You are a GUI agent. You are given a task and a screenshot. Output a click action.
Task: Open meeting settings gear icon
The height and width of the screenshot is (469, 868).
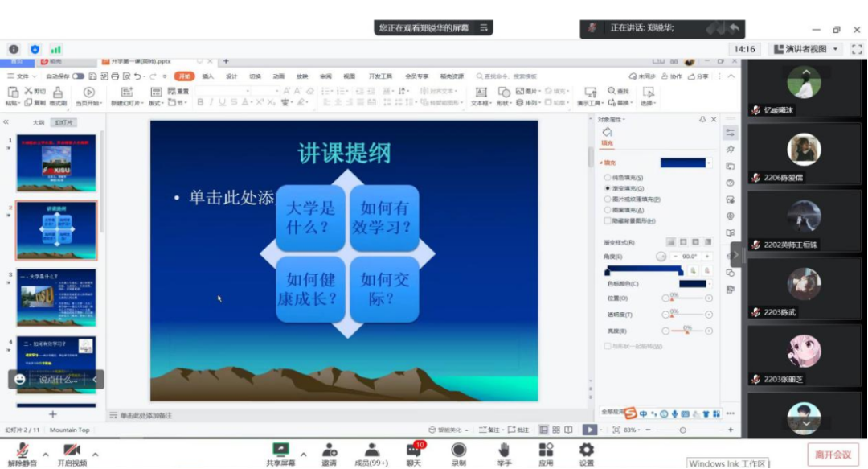[x=587, y=450]
